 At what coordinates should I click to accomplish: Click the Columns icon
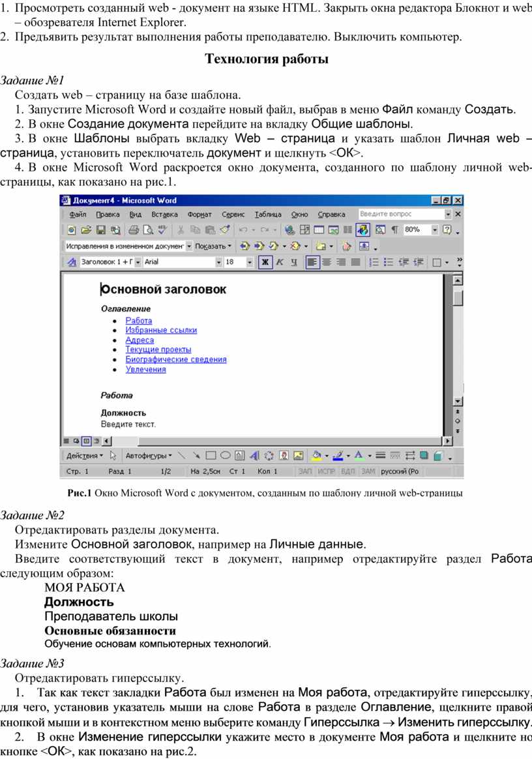point(347,230)
